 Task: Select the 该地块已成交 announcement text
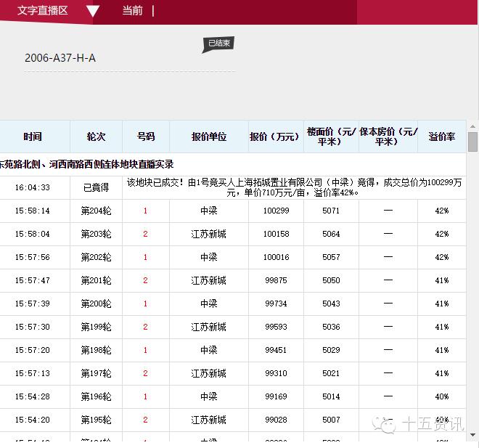294,187
